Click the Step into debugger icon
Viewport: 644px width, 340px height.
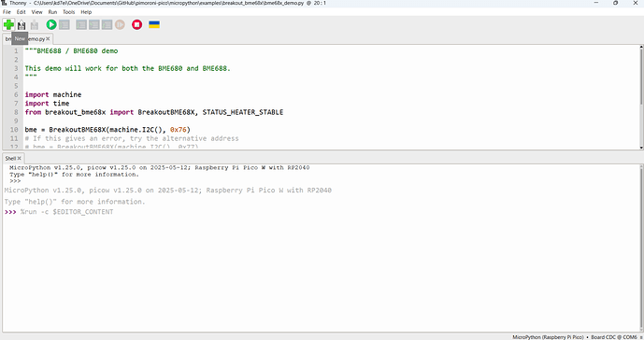point(94,24)
